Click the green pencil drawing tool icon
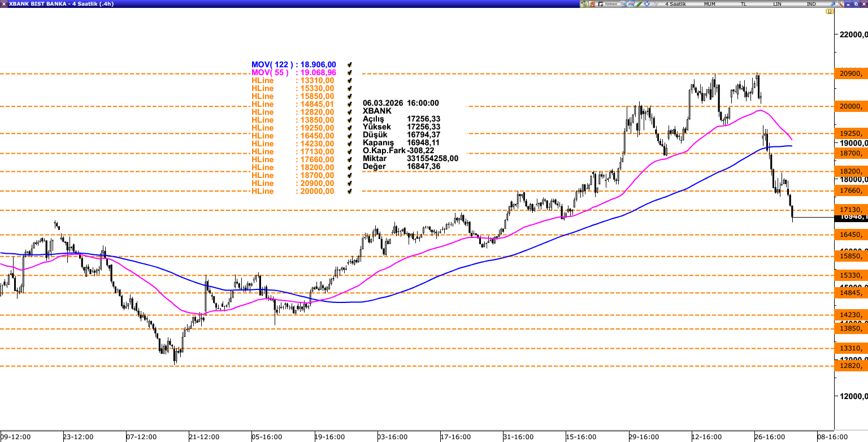This screenshot has height=442, width=868. click(639, 4)
